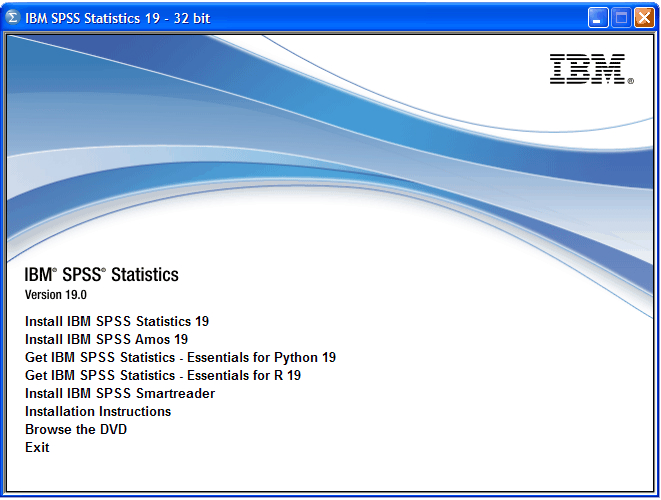This screenshot has width=661, height=500.
Task: Exit the SPSS installer menu
Action: (37, 447)
